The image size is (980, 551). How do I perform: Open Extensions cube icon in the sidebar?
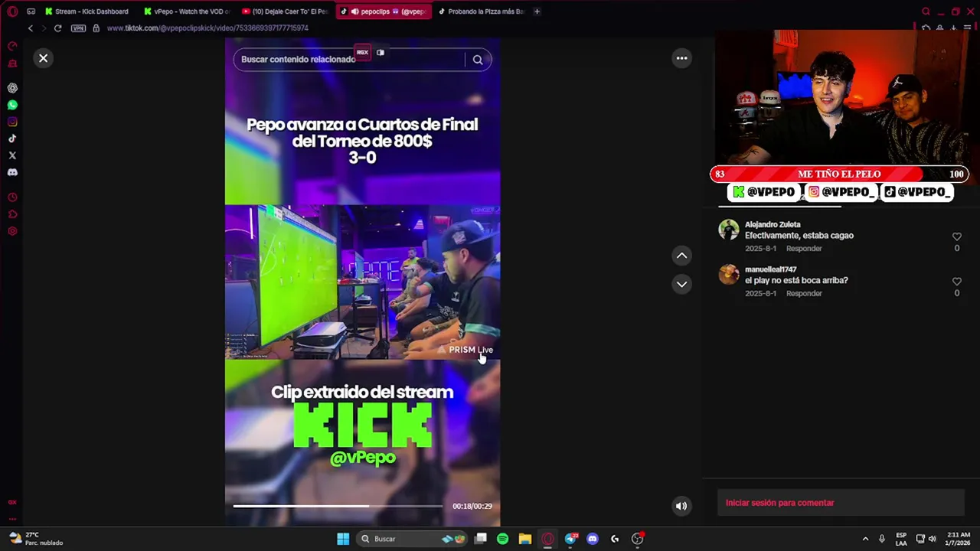12,214
